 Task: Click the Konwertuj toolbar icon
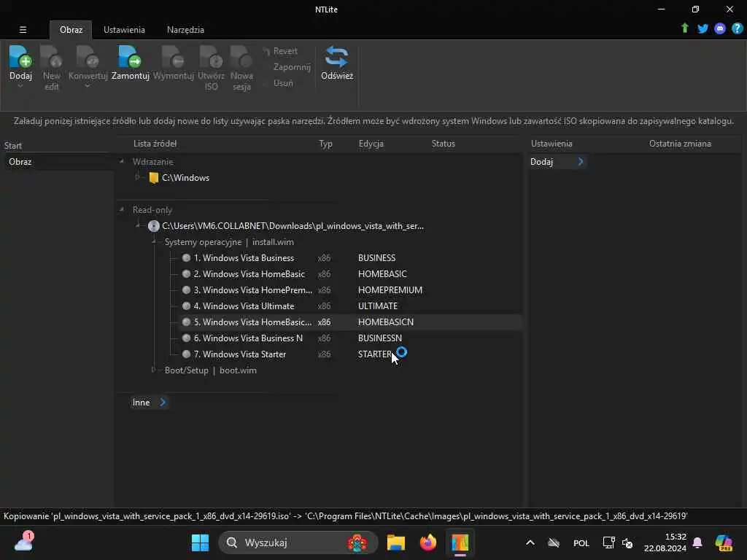(x=88, y=57)
